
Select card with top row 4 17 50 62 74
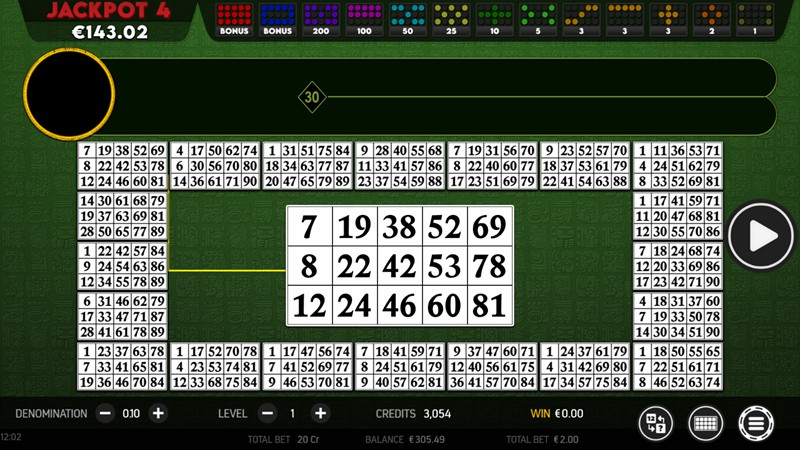coord(215,166)
